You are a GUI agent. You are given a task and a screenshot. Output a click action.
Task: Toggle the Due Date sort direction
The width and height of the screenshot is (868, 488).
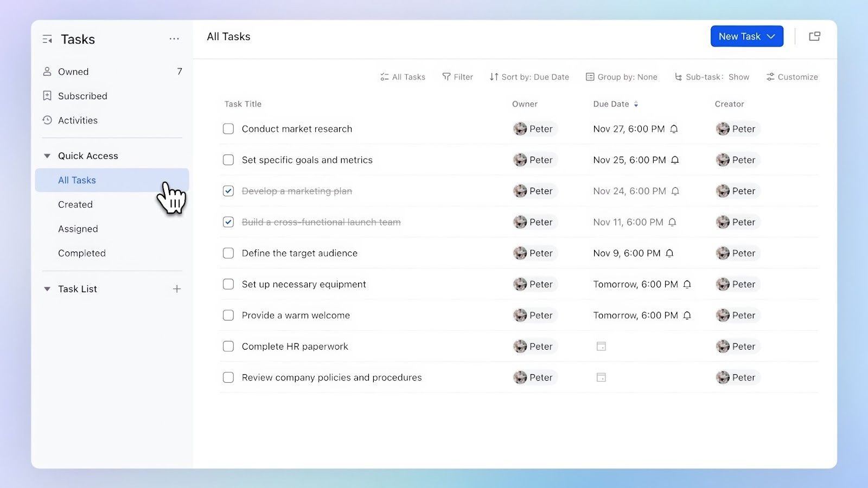(636, 104)
